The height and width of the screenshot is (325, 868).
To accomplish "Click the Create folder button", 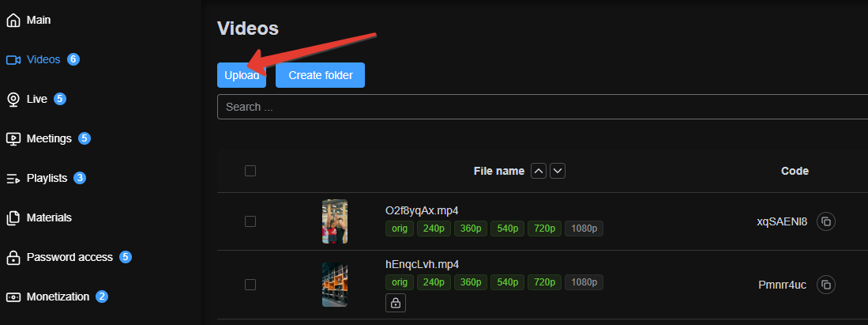I will (320, 75).
